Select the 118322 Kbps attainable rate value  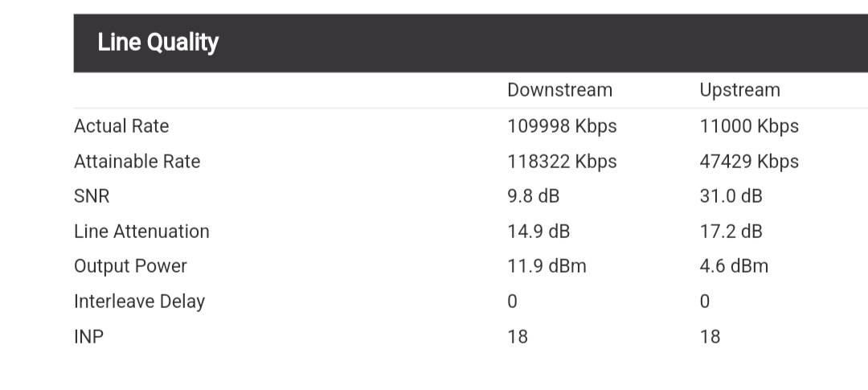(562, 162)
